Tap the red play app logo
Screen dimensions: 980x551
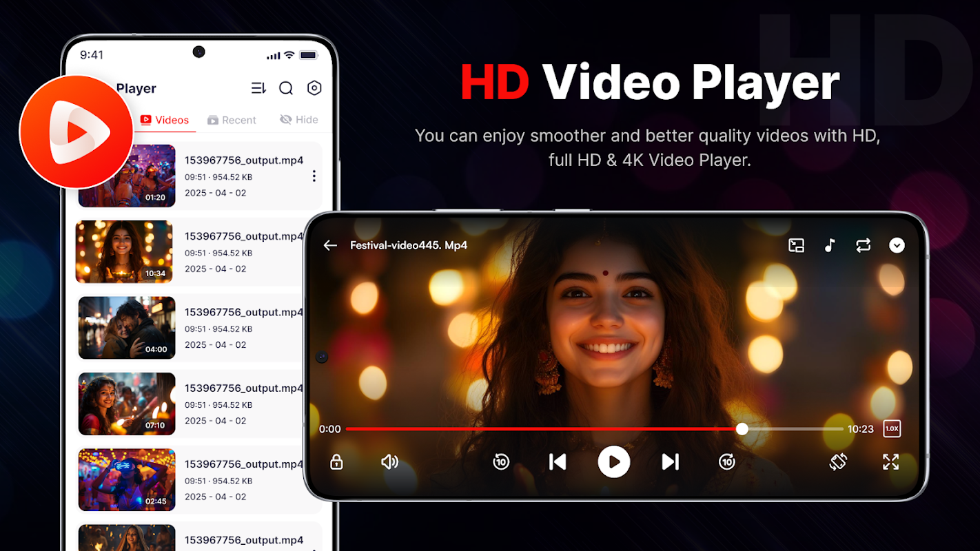click(76, 131)
